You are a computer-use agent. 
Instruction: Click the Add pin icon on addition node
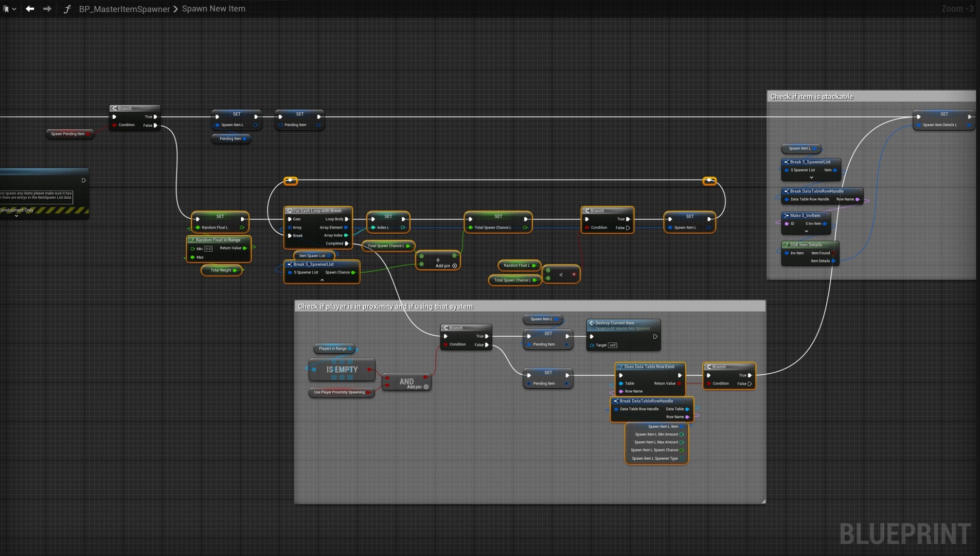coord(454,266)
